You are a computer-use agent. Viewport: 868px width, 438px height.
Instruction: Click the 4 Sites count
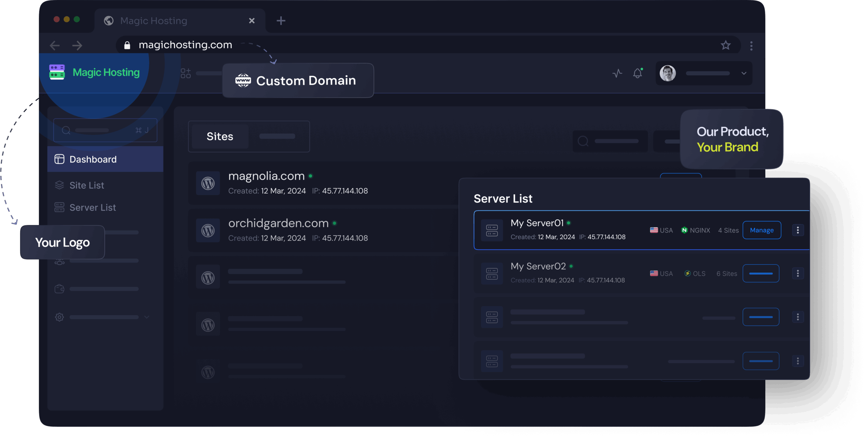pos(728,230)
